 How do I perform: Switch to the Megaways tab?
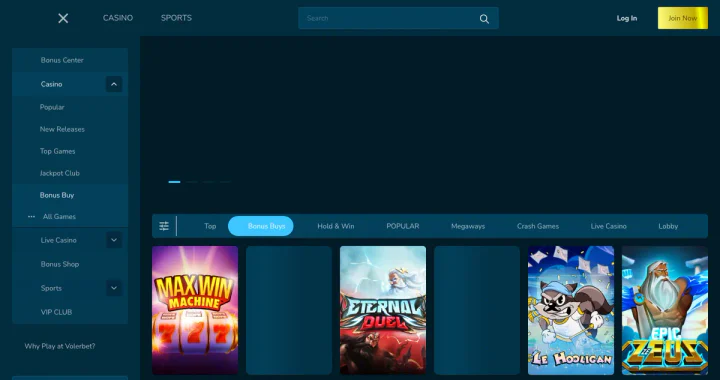click(468, 226)
